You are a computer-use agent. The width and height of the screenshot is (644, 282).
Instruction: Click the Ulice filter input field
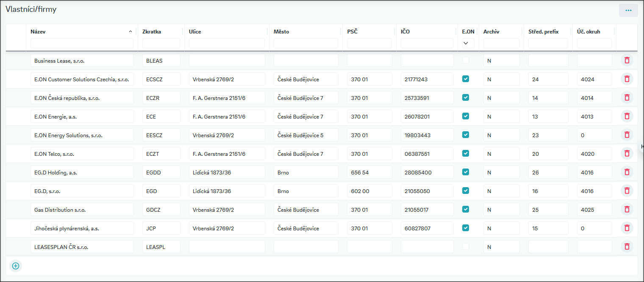tap(227, 43)
